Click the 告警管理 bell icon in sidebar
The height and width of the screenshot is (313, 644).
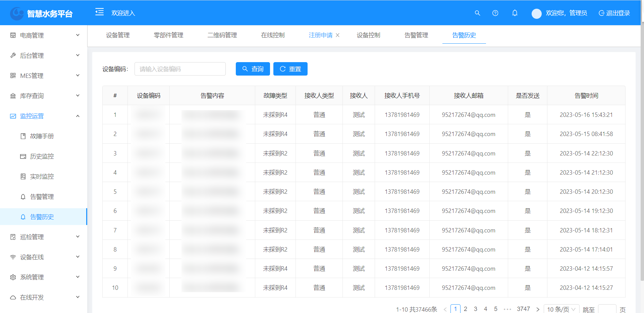23,196
